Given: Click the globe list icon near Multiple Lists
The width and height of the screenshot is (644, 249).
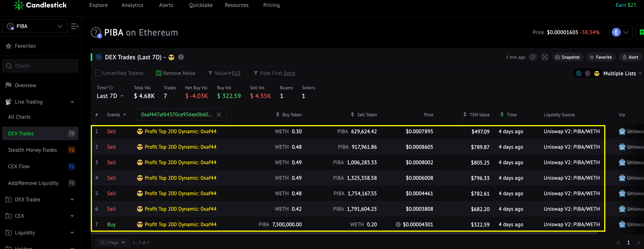Looking at the screenshot, I should 578,74.
